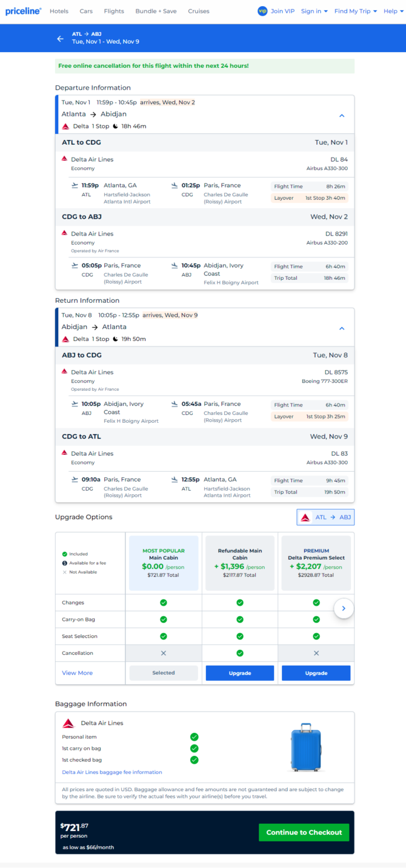Select the Delta Premium Select fare card
The height and width of the screenshot is (868, 406).
tap(316, 563)
